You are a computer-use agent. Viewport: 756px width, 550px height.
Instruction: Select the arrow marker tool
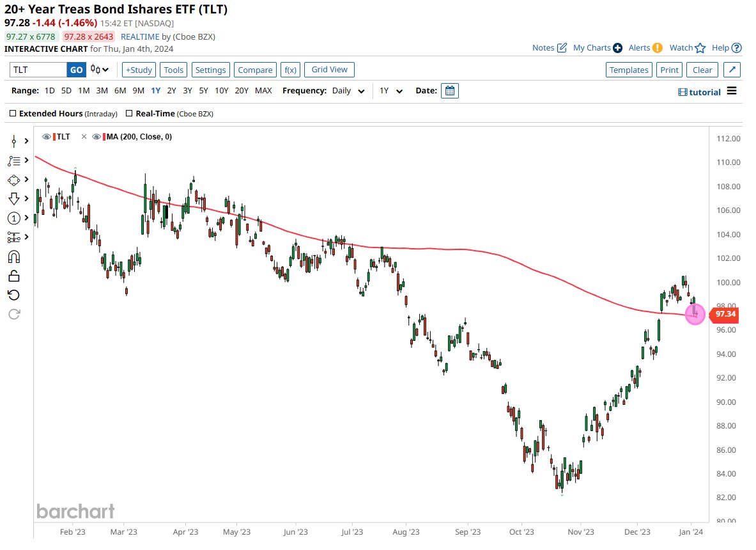14,199
